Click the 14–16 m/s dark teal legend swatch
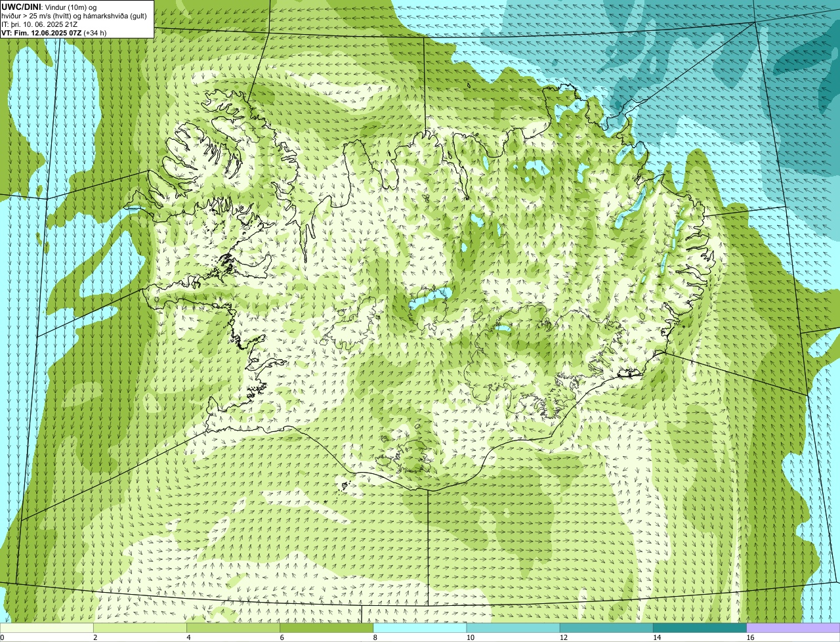 coord(700,628)
